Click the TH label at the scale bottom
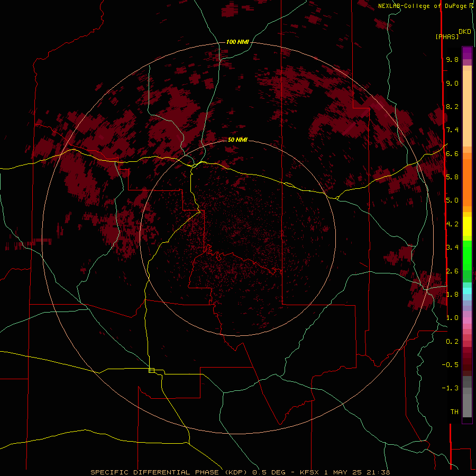This screenshot has height=476, width=476. click(454, 412)
